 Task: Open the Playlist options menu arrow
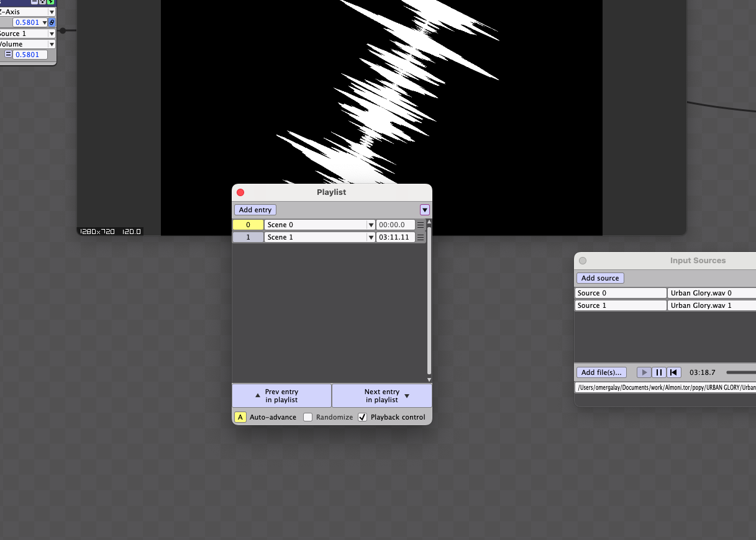(425, 210)
